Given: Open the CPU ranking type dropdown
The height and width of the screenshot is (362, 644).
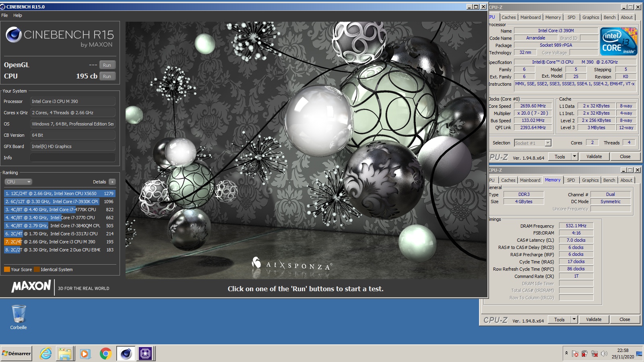Looking at the screenshot, I should [x=18, y=182].
